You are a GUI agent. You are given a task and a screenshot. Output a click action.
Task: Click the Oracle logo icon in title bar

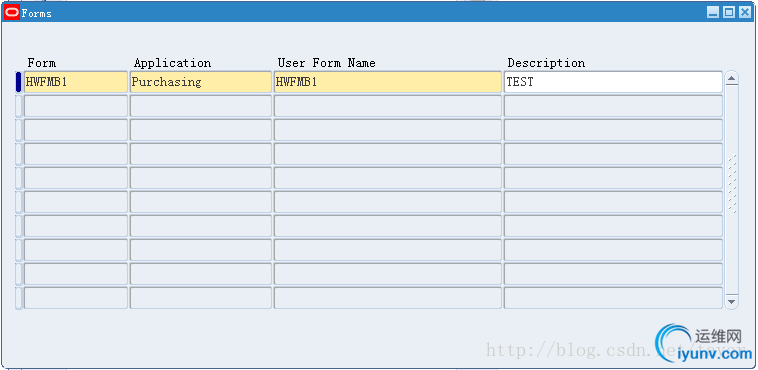tap(12, 13)
